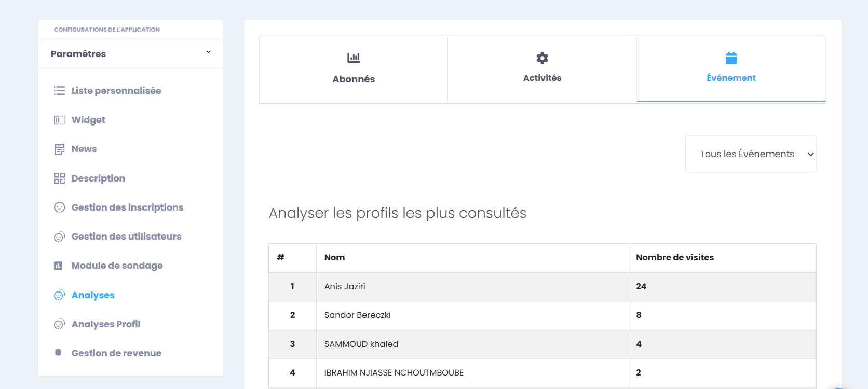Screen dimensions: 868x389
Task: Go to the Analyses menu item
Action: [93, 295]
